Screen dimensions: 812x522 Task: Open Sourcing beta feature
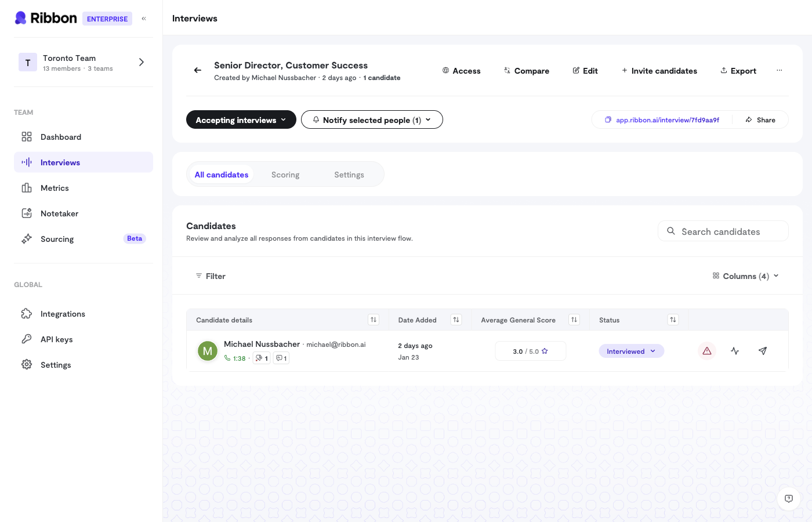click(84, 239)
